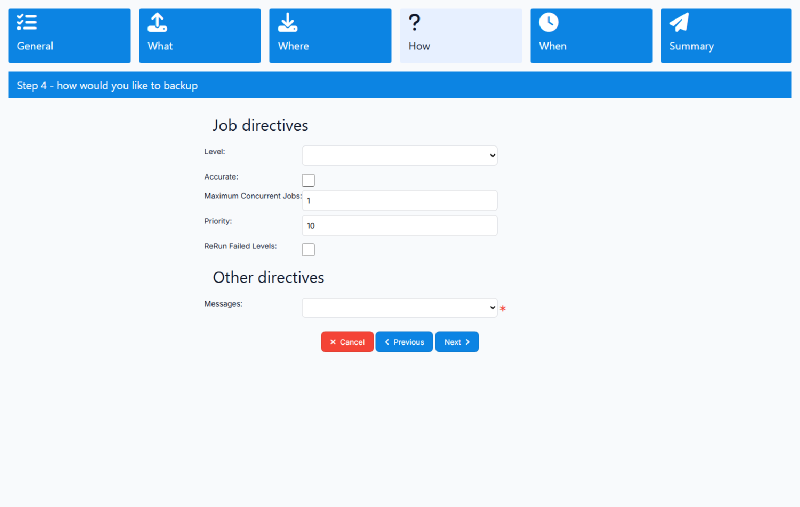The height and width of the screenshot is (507, 800).
Task: Click the question mark icon on How step
Action: [x=414, y=22]
